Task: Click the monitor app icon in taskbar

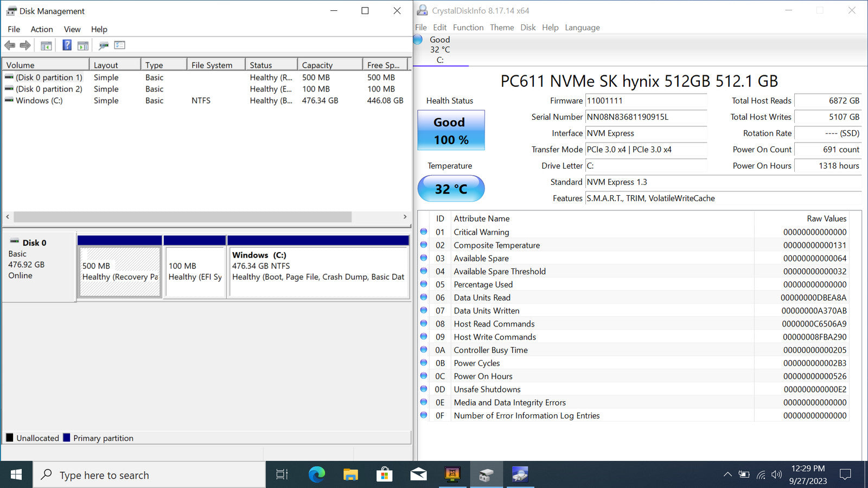Action: [x=452, y=475]
